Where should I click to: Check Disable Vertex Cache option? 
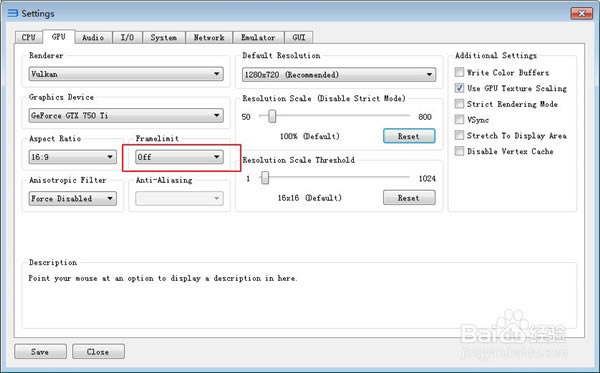click(x=459, y=151)
